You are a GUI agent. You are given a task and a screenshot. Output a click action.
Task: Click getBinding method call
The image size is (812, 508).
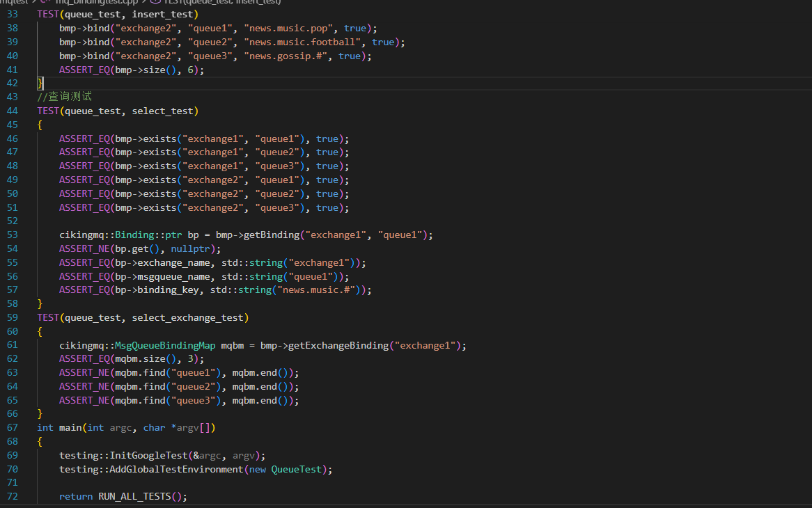click(x=272, y=235)
